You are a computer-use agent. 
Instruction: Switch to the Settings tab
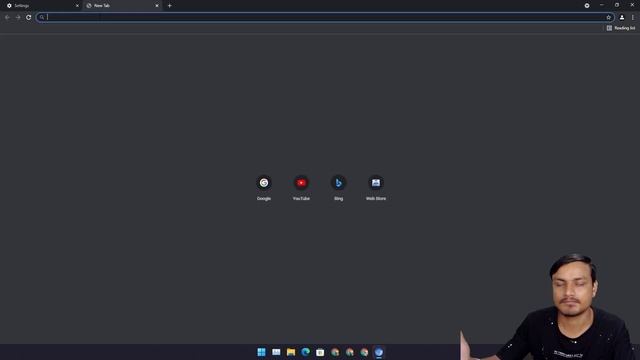tap(41, 6)
